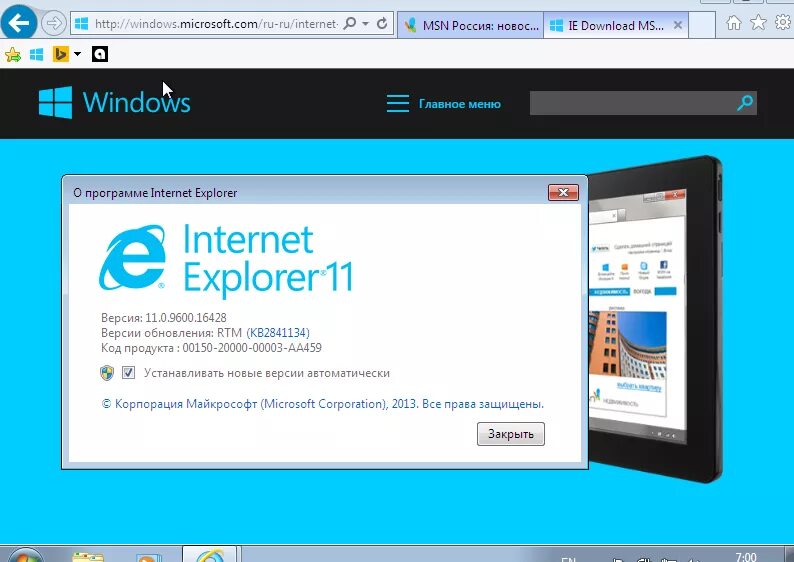This screenshot has width=794, height=562.
Task: Expand the Bing shortcut dropdown arrow
Action: (77, 54)
